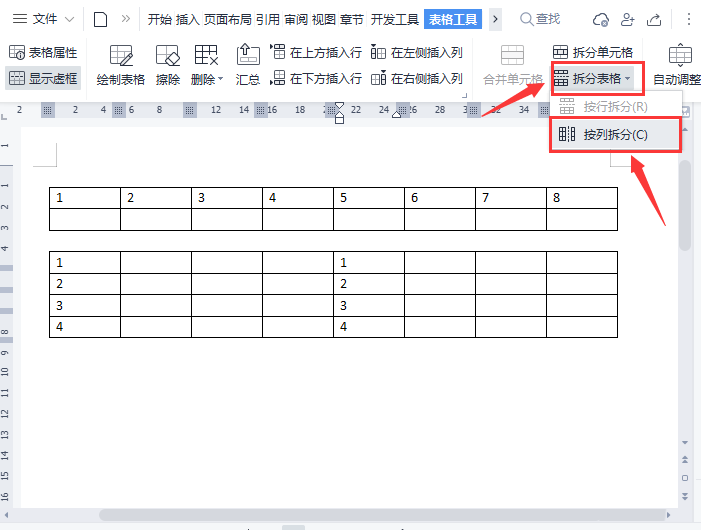The image size is (701, 530).
Task: Switch to the 插入 tab
Action: 187,19
